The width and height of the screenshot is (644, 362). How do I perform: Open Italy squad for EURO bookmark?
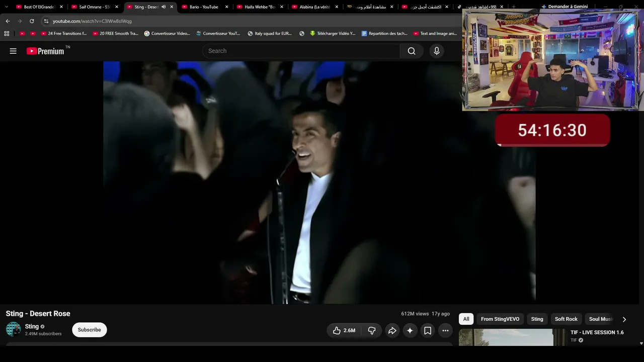point(270,34)
